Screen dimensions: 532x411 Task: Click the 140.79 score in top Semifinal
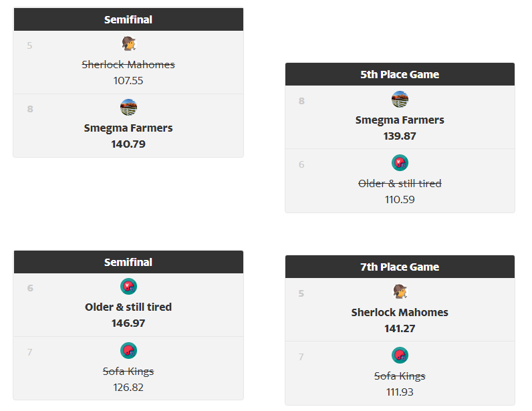click(x=128, y=144)
